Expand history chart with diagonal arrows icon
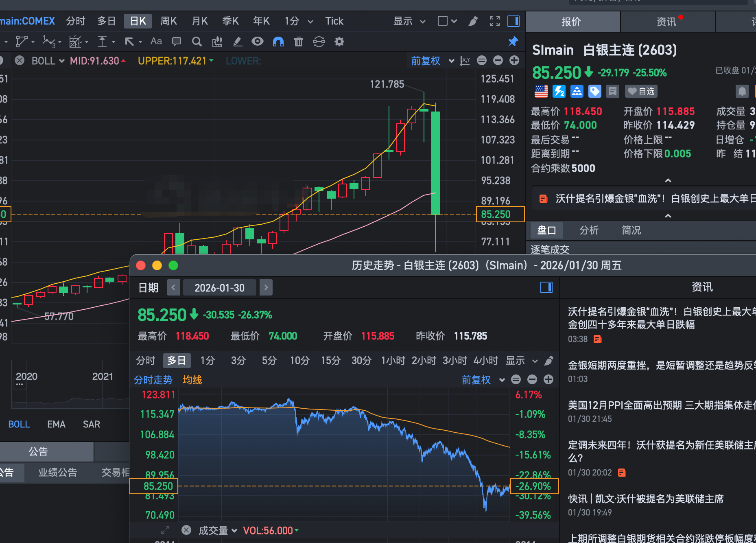 pos(165,530)
